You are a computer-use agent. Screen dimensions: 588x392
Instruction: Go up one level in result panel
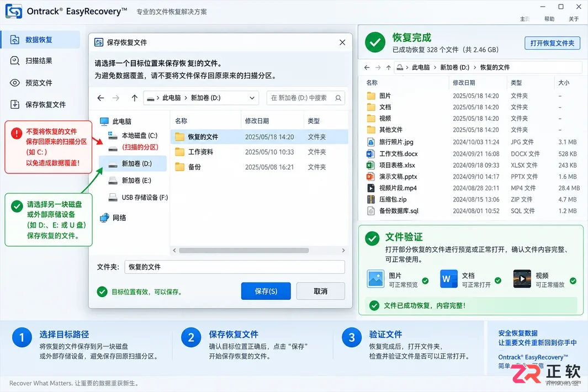(389, 67)
